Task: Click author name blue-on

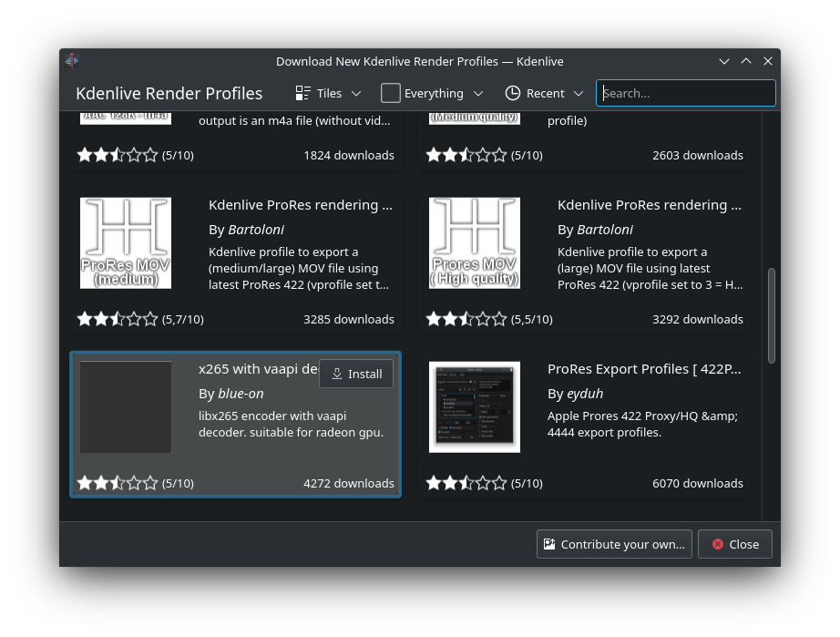Action: (241, 394)
